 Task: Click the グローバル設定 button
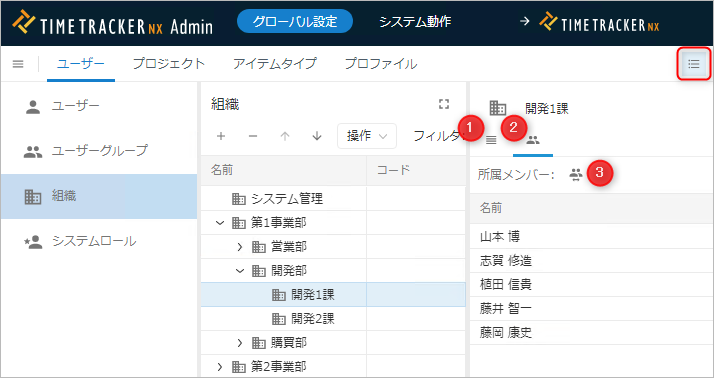295,21
